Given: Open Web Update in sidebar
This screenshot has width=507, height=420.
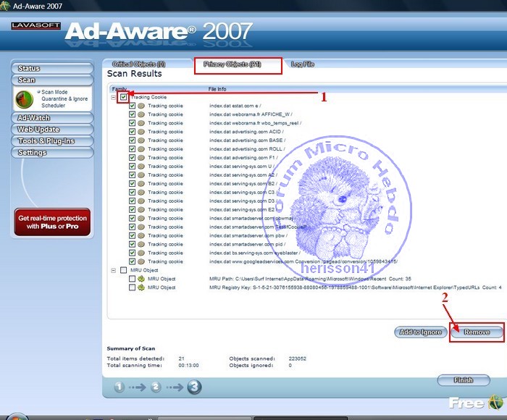Looking at the screenshot, I should coord(52,130).
